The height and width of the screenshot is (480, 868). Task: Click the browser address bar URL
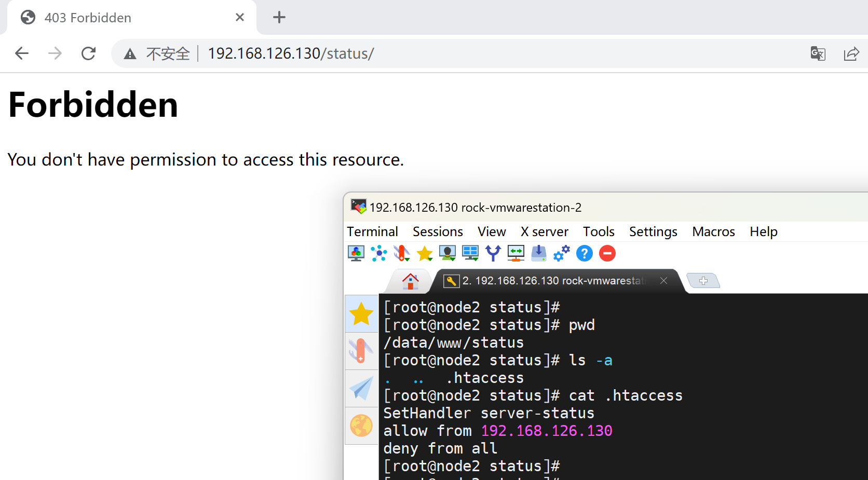click(x=291, y=53)
